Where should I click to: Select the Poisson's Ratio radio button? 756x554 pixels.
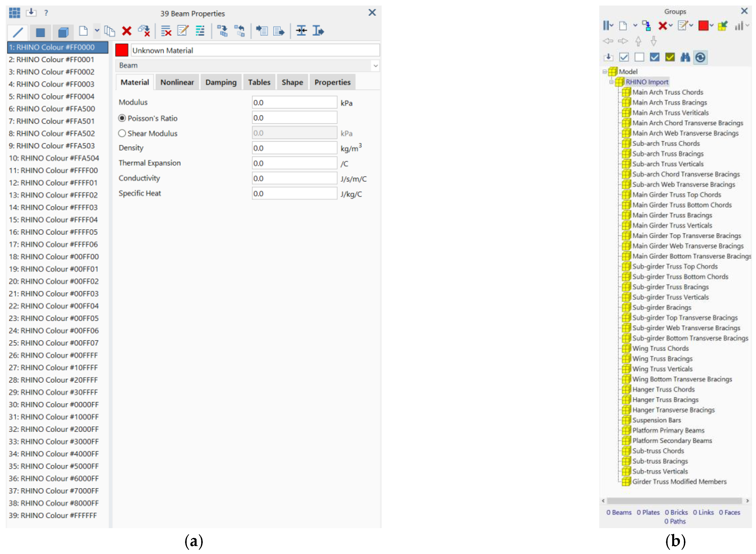coord(122,118)
